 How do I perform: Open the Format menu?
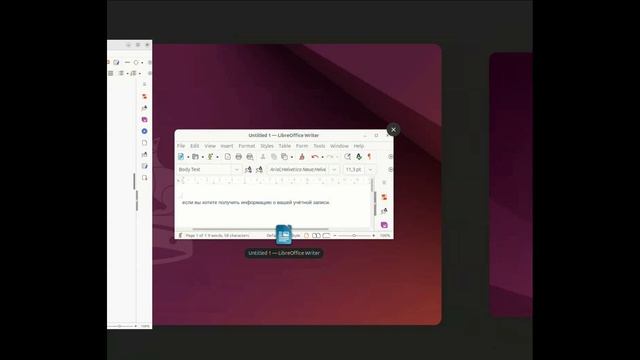[247, 146]
